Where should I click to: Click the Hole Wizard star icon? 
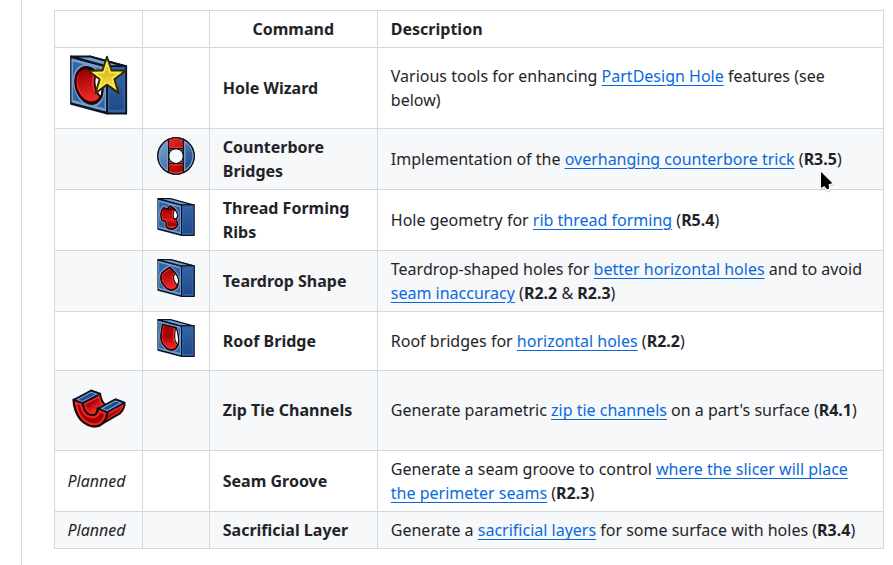point(97,84)
